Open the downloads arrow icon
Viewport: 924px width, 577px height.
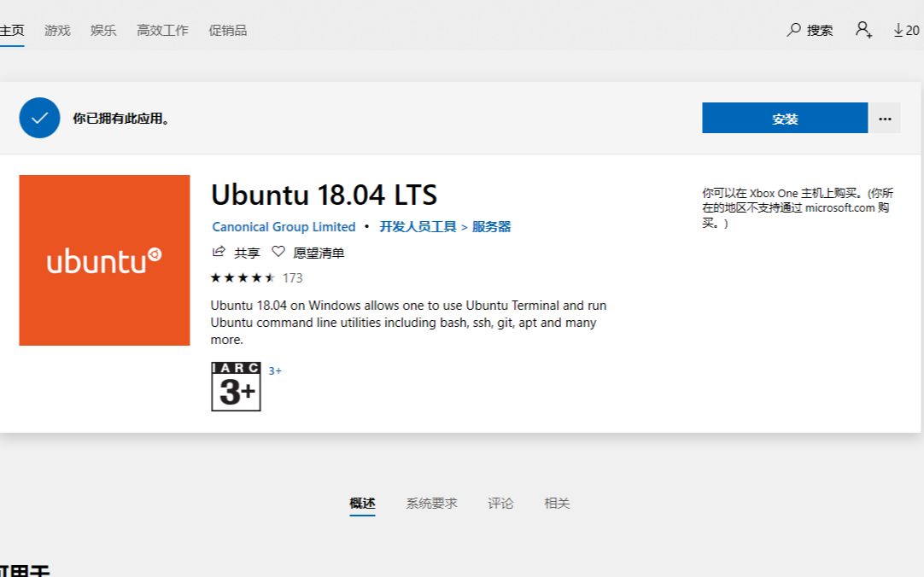[x=898, y=30]
